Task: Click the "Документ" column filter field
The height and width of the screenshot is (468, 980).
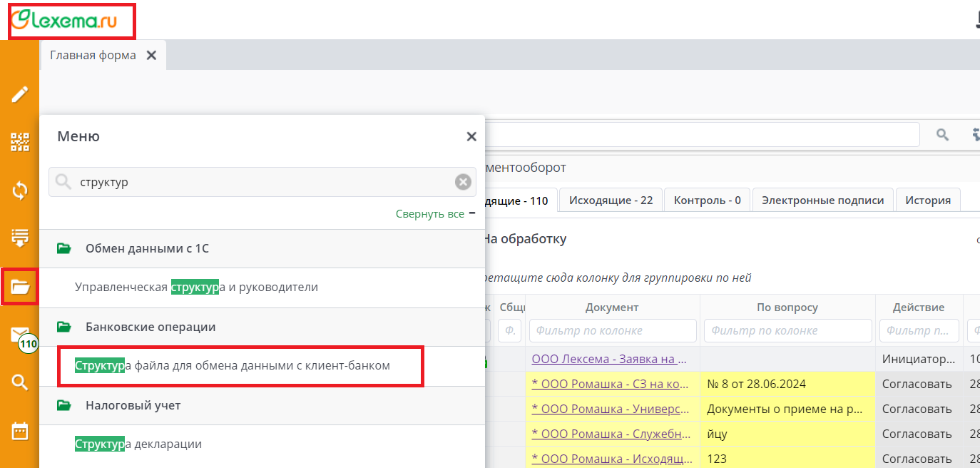Action: (613, 331)
